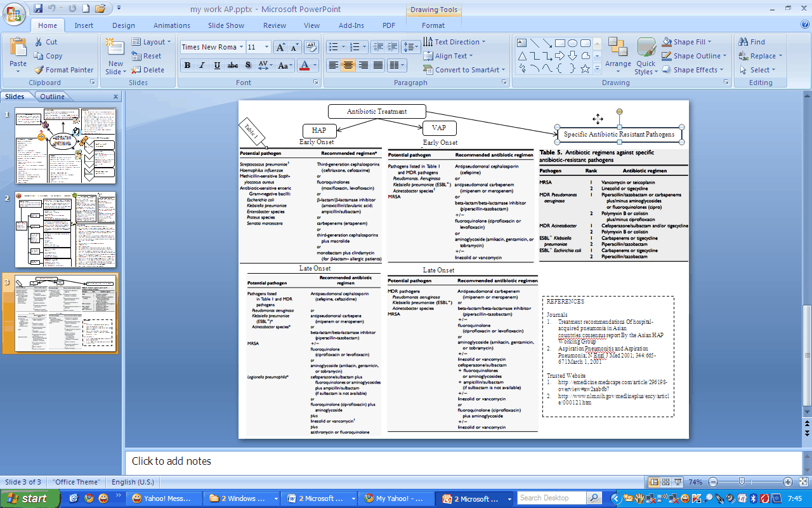Activate the Format Painter tool
812x508 pixels.
64,70
